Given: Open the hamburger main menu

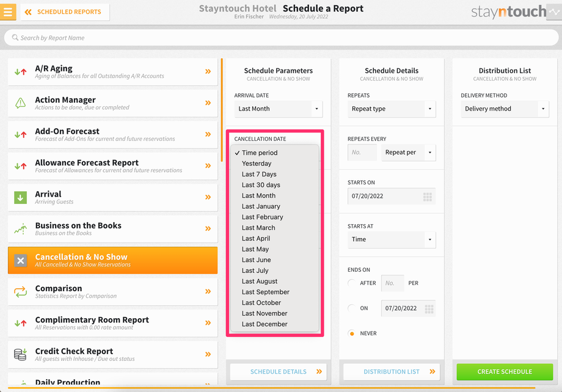Looking at the screenshot, I should coord(8,12).
